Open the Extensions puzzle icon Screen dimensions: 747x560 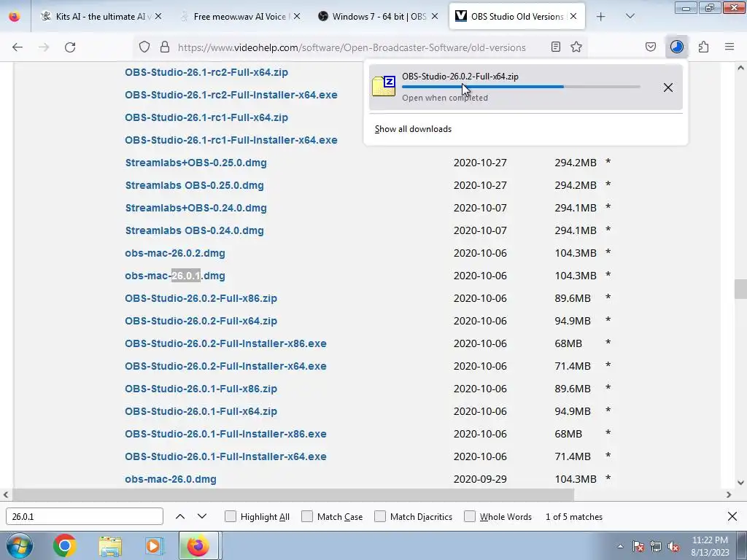point(703,47)
